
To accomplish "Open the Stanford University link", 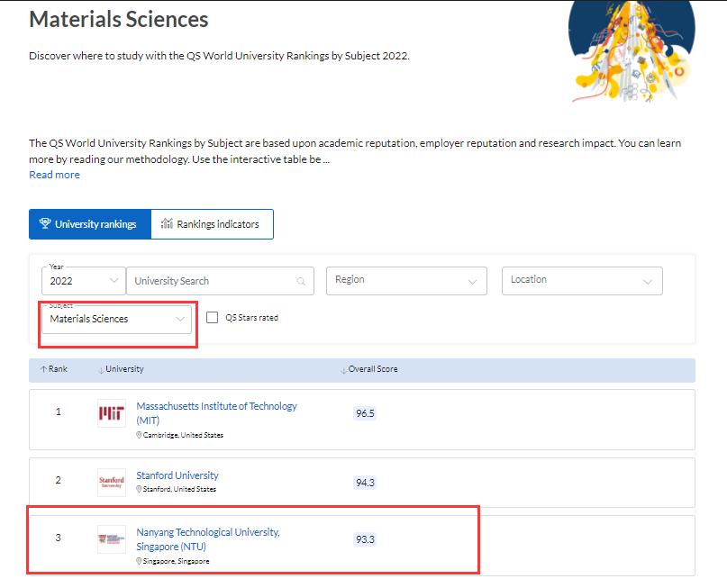I will [x=177, y=475].
